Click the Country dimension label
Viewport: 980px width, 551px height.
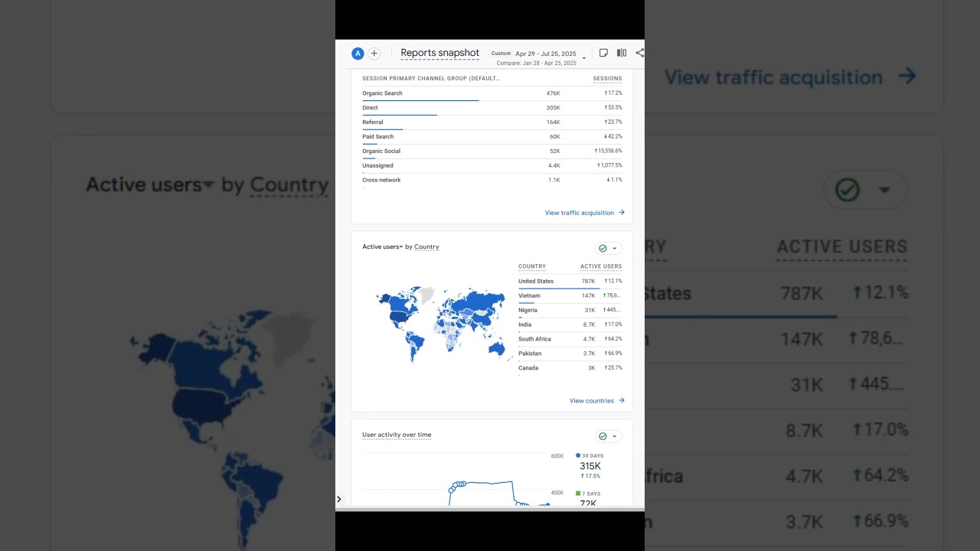(x=426, y=247)
